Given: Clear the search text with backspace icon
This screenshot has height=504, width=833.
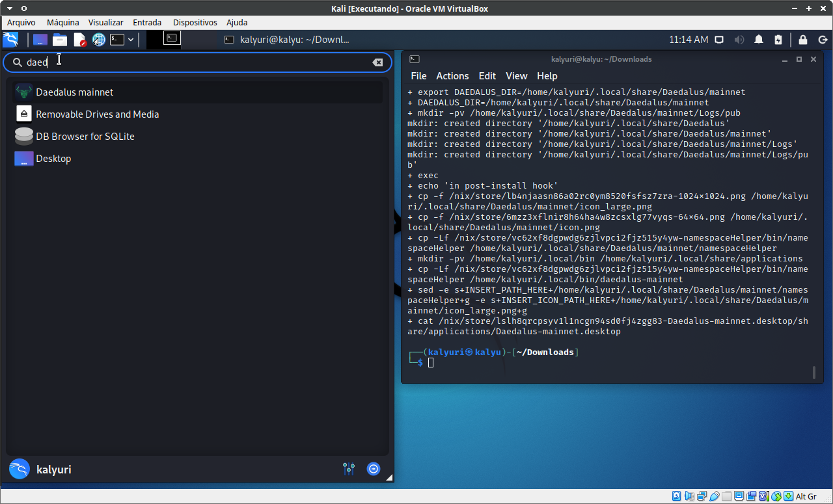Looking at the screenshot, I should pos(377,62).
